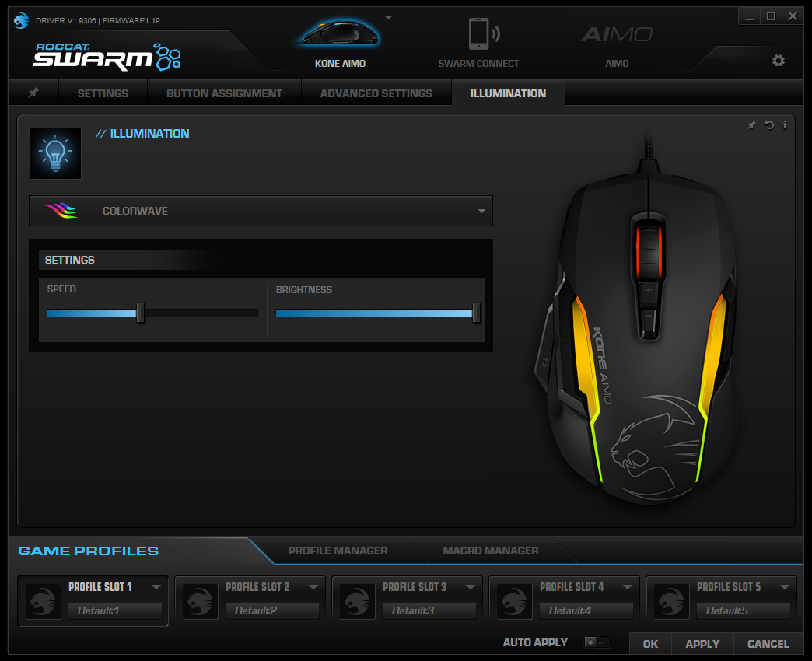
Task: Toggle the Auto Apply switch
Action: pos(597,642)
